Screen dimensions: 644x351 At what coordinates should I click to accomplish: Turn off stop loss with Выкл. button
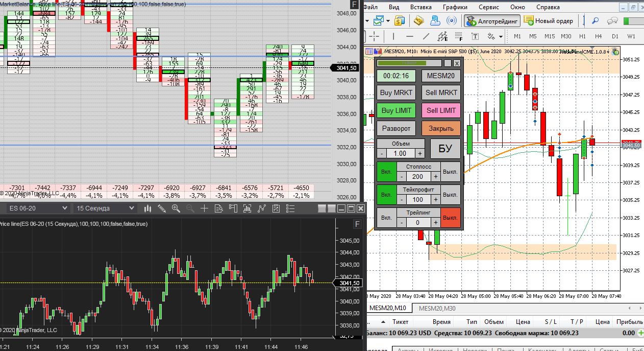[x=450, y=172]
